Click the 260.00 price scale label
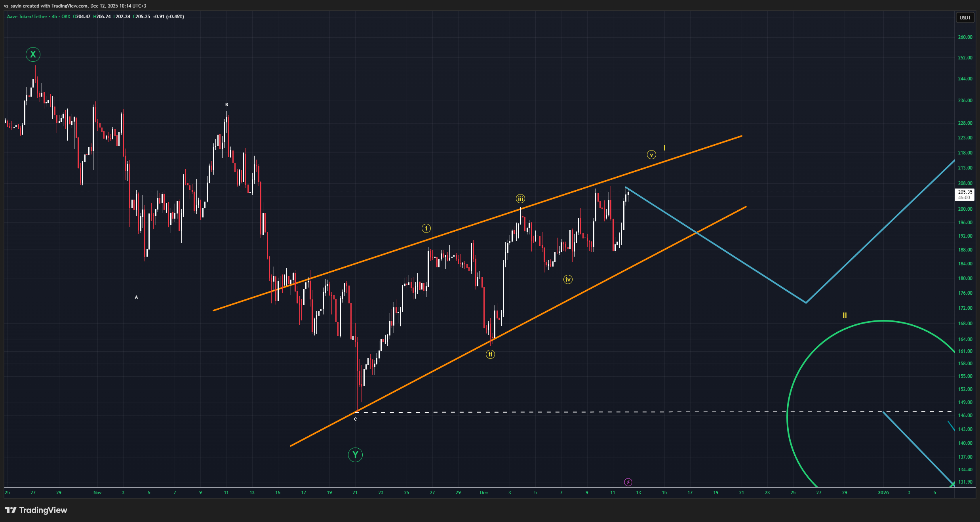Viewport: 980px width, 522px height. point(965,37)
